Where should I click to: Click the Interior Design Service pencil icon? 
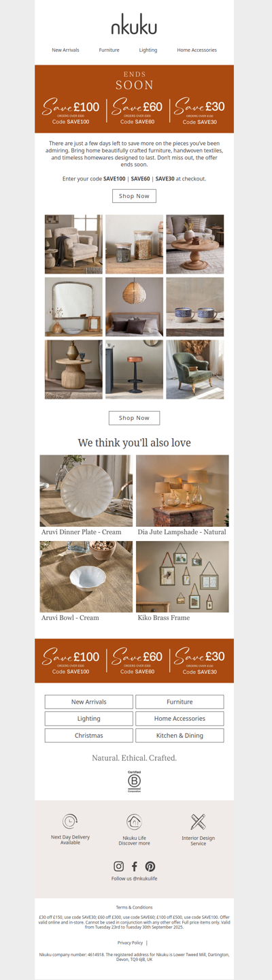point(198,821)
